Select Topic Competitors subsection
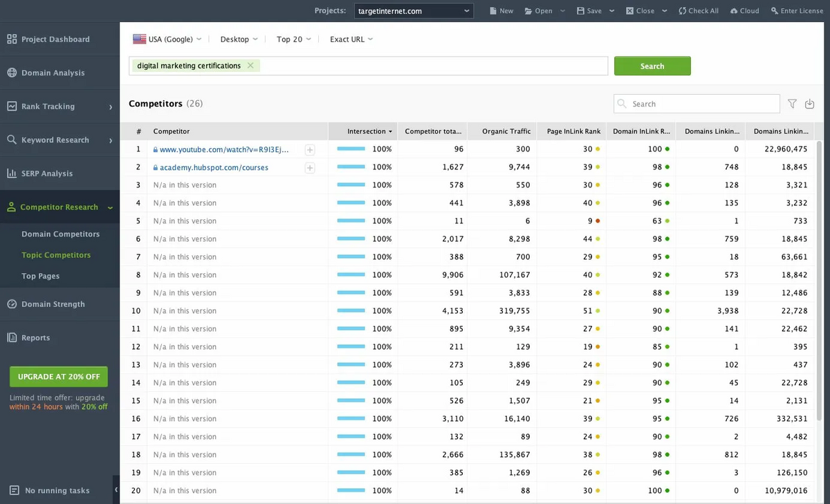830x504 pixels. 56,255
